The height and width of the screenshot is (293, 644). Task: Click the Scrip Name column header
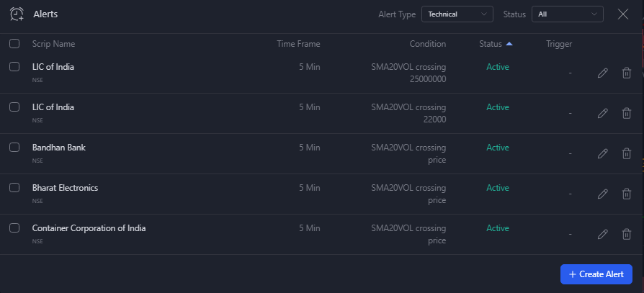54,44
